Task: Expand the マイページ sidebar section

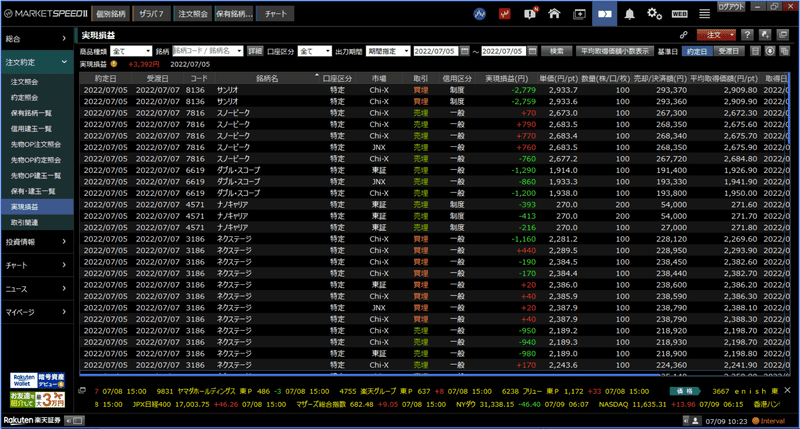Action: (36, 312)
